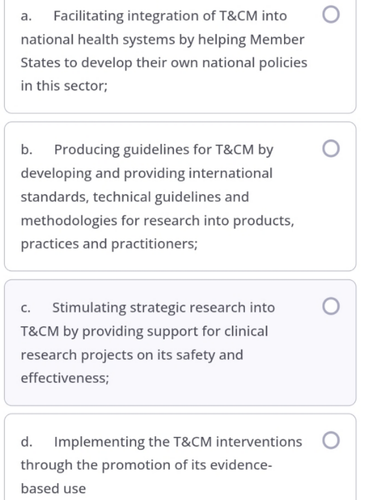This screenshot has width=368, height=500.
Task: Click 'national health systems by helping Member' line
Action: [x=162, y=40]
